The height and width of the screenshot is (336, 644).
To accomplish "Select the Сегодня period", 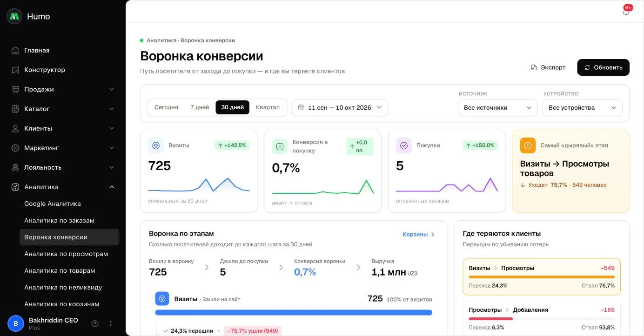I will pos(166,107).
